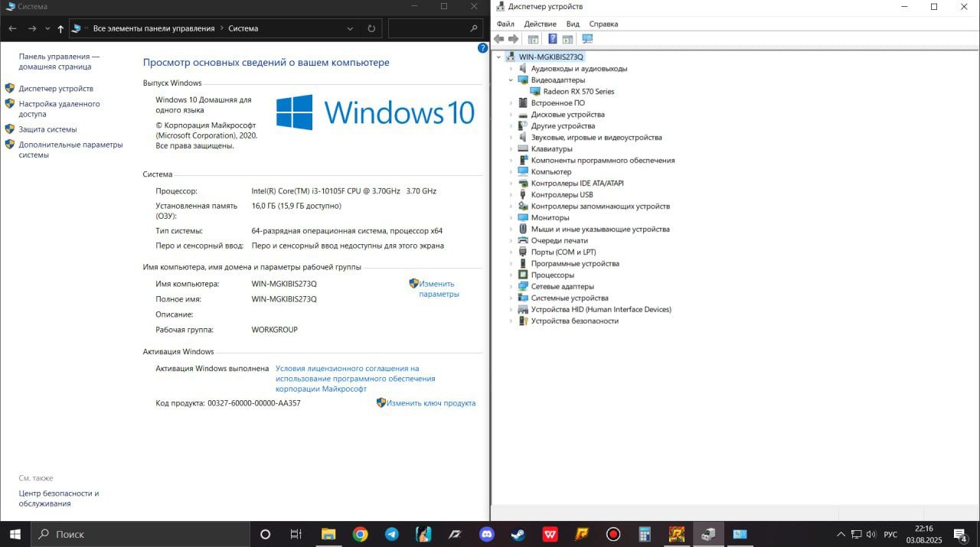Open the Microsoft license terms link
This screenshot has width=980, height=547.
click(355, 379)
